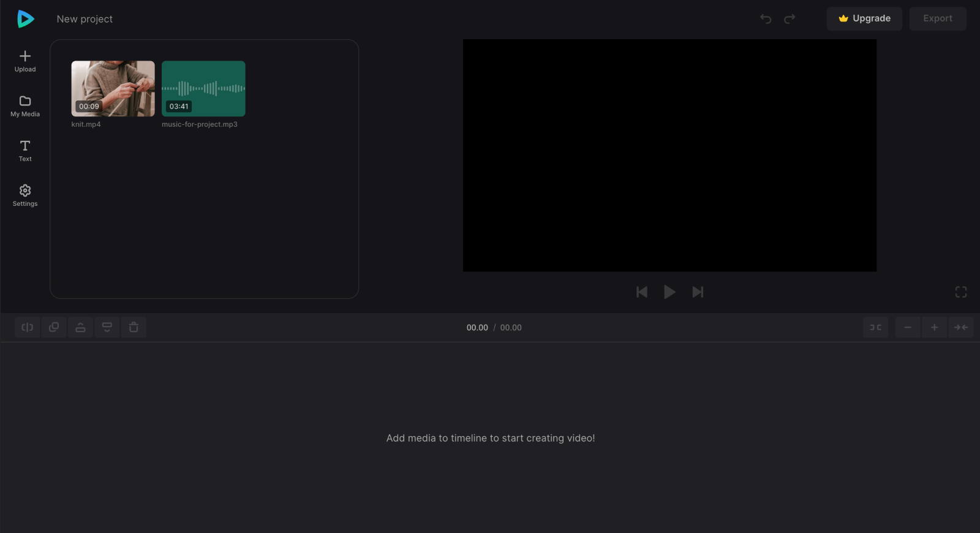Zoom in the timeline
This screenshot has height=533, width=980.
click(x=934, y=327)
